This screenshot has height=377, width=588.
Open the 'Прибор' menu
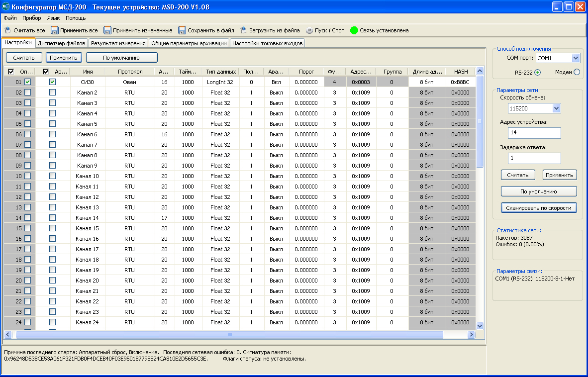[32, 18]
